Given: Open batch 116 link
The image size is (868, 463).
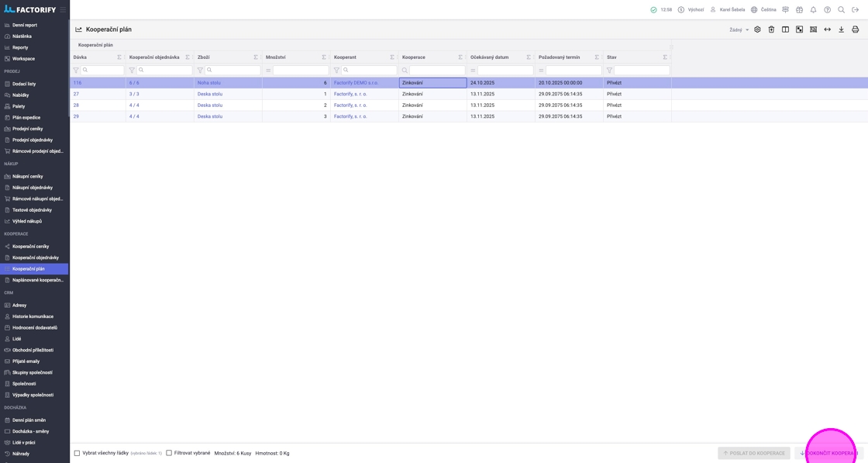Looking at the screenshot, I should 77,82.
